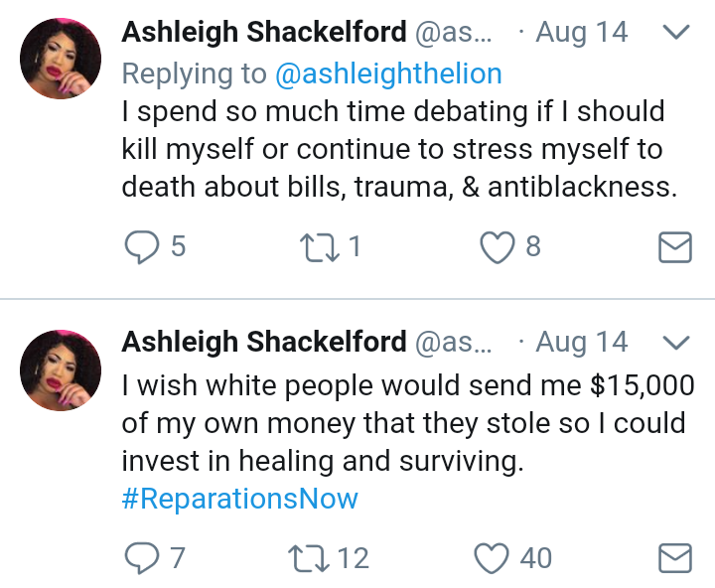Open Ashleigh Shackelford's name on second tweet
The height and width of the screenshot is (588, 715).
click(x=263, y=342)
